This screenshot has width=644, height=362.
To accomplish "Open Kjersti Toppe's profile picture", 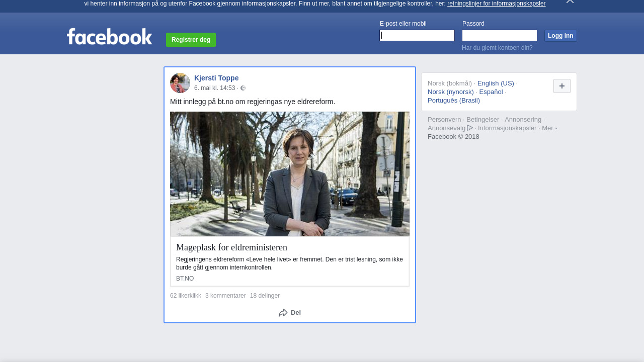I will pyautogui.click(x=180, y=83).
